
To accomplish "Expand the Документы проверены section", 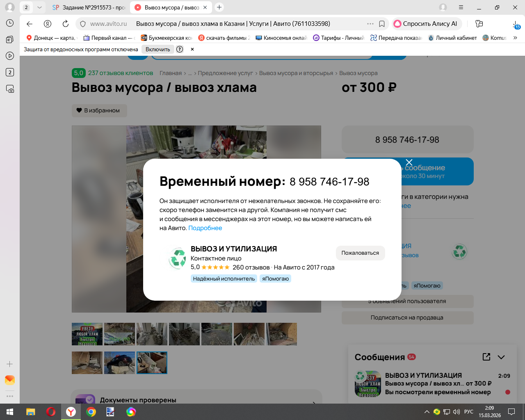I will tap(196, 400).
